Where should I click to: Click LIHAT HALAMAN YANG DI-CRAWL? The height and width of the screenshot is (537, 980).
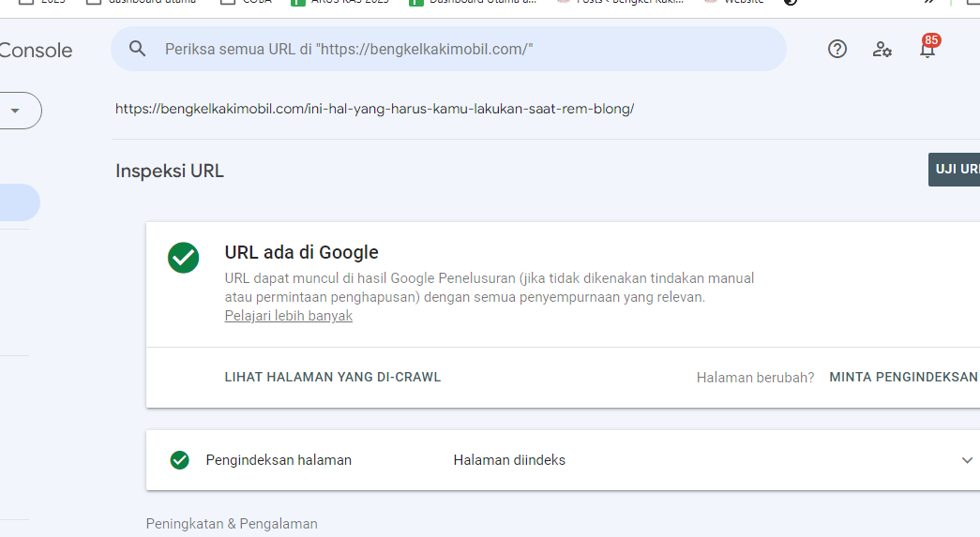333,377
